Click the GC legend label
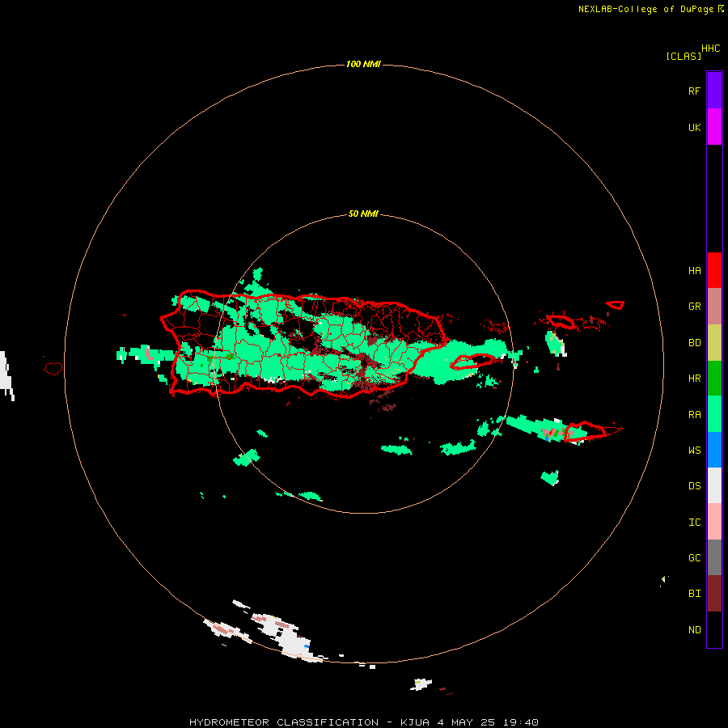728x728 pixels. click(x=694, y=558)
